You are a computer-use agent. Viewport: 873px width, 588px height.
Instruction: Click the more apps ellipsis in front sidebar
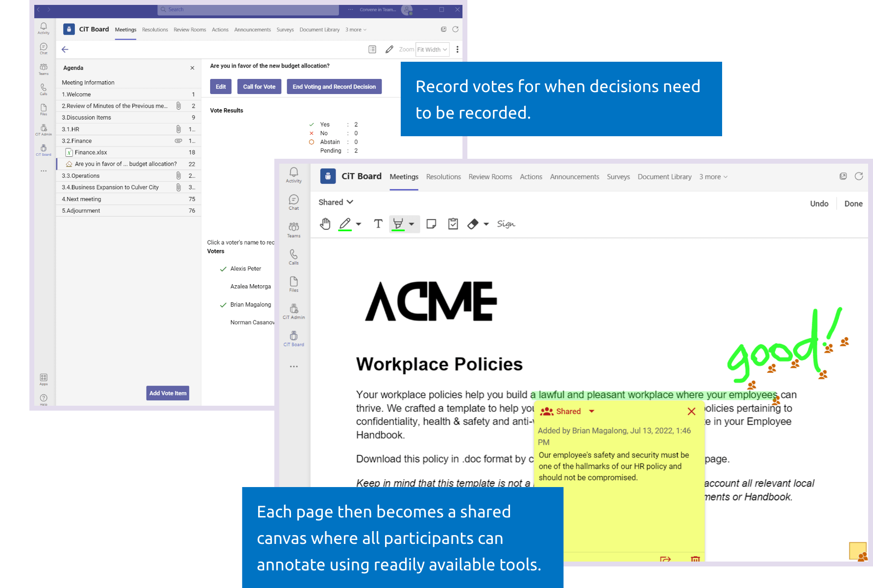[x=293, y=367]
